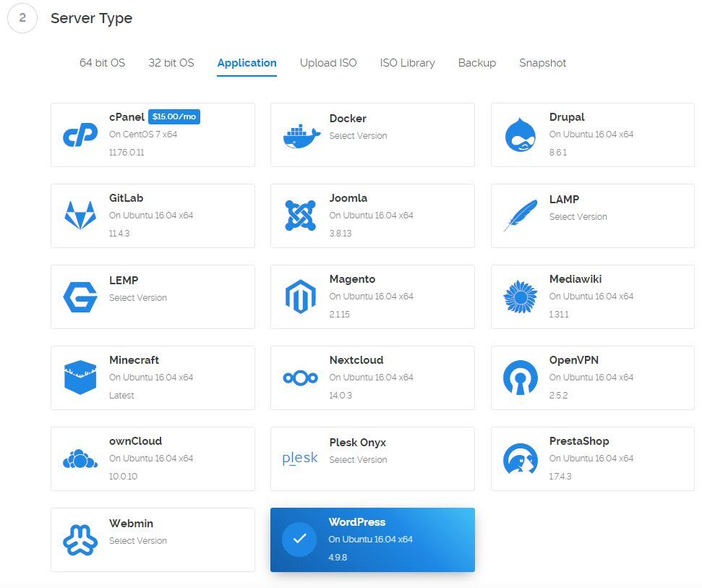Screen dimensions: 702x588
Task: Open the Backup tab
Action: tap(477, 63)
